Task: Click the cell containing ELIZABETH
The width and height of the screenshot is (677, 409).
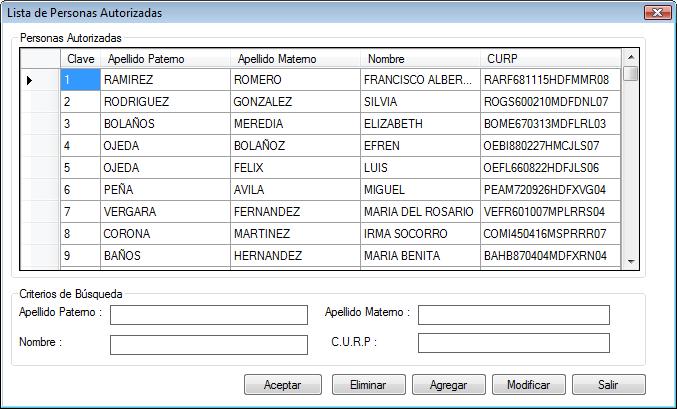Action: (419, 124)
